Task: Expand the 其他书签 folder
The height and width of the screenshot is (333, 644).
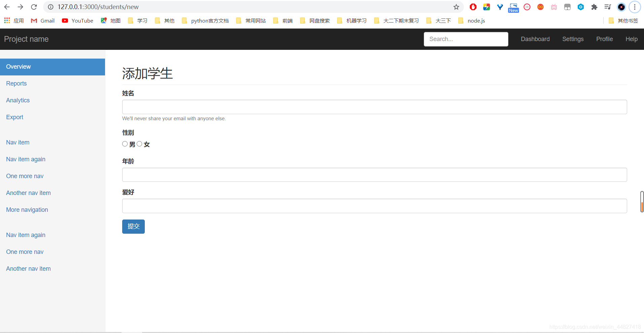Action: coord(623,21)
